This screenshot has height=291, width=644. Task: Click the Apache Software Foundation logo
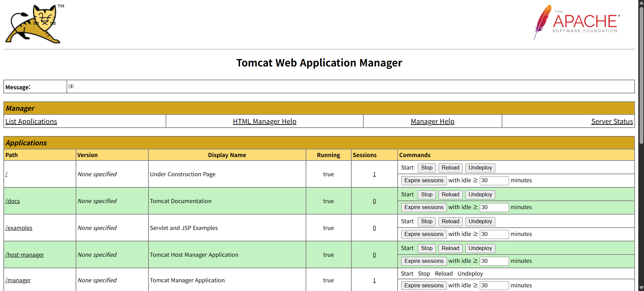point(577,22)
